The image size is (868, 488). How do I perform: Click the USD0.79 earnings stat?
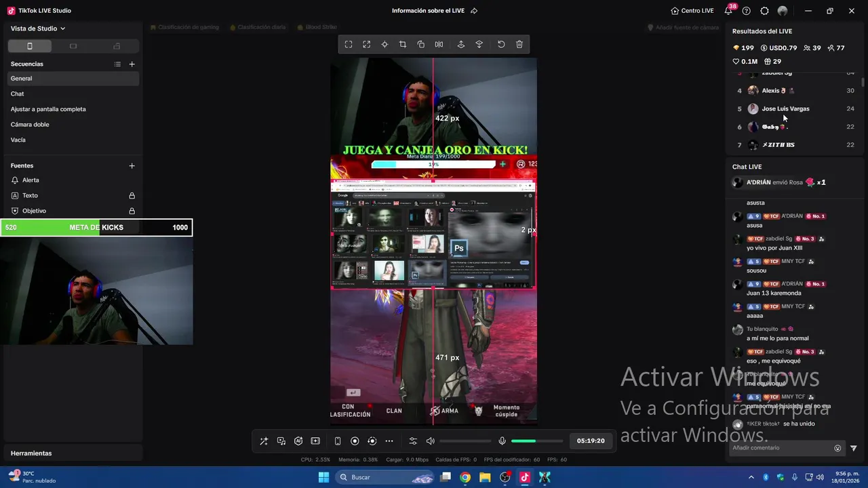[x=778, y=48]
